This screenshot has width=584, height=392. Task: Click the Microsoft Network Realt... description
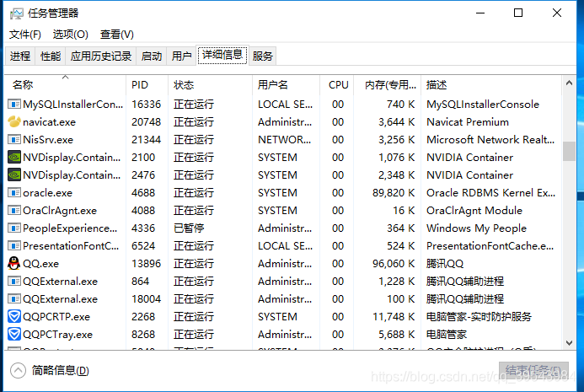coord(490,140)
